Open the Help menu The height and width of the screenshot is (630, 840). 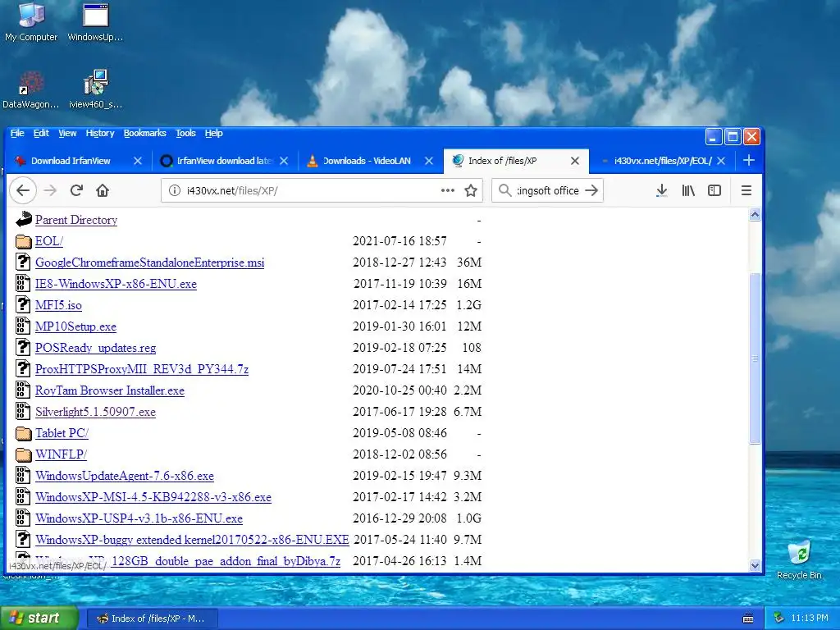pyautogui.click(x=214, y=133)
